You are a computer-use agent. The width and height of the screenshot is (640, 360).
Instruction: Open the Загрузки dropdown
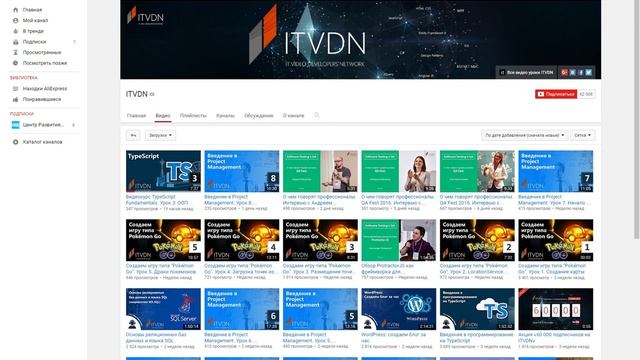click(160, 135)
